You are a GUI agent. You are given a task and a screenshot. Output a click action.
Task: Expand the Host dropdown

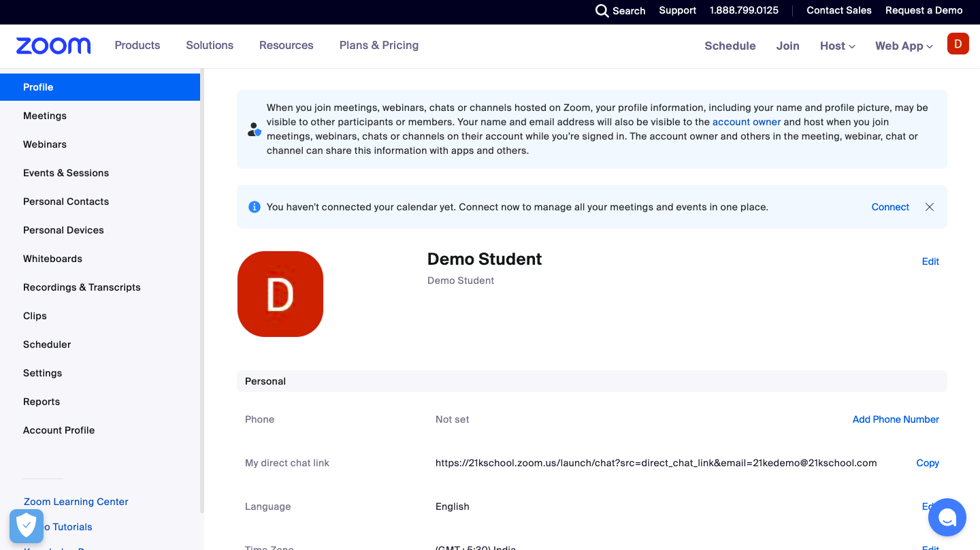pos(837,46)
